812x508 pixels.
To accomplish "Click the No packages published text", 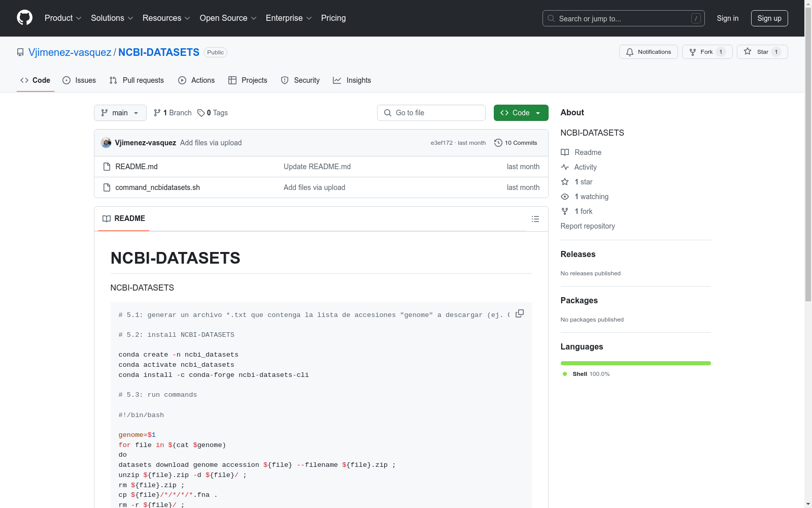I will (x=592, y=320).
